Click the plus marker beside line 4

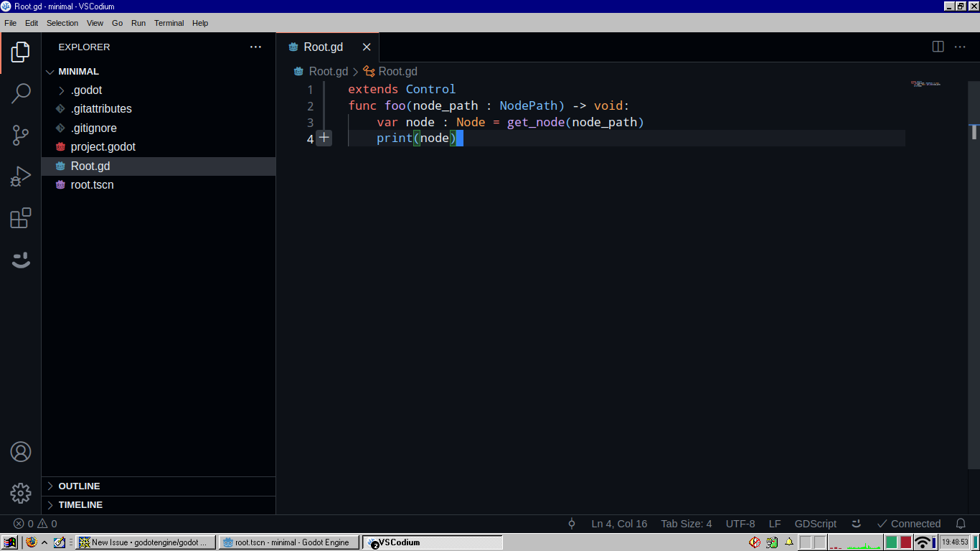pyautogui.click(x=324, y=138)
